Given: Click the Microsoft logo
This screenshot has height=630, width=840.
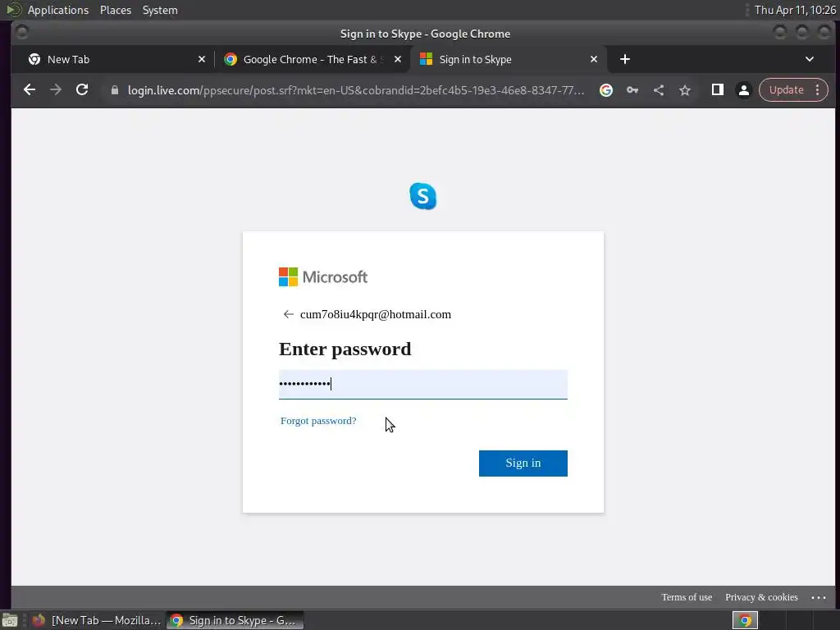Looking at the screenshot, I should [x=323, y=277].
